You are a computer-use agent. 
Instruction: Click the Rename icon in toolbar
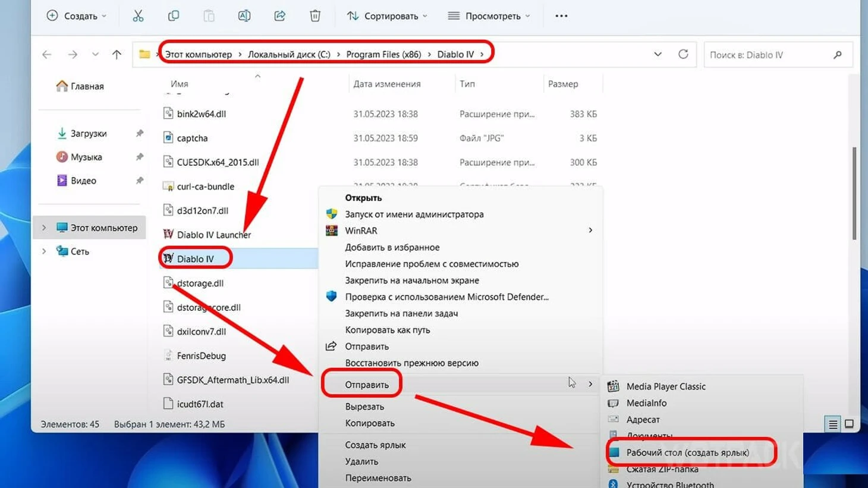point(244,16)
